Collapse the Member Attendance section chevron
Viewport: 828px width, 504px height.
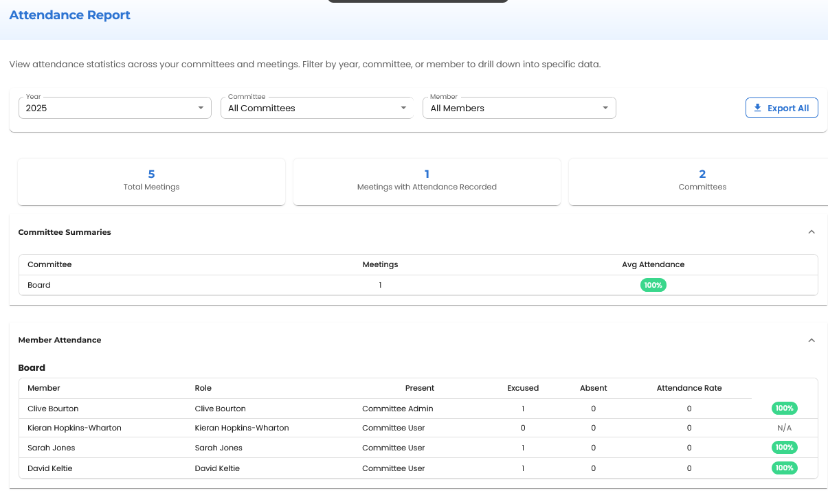coord(812,340)
